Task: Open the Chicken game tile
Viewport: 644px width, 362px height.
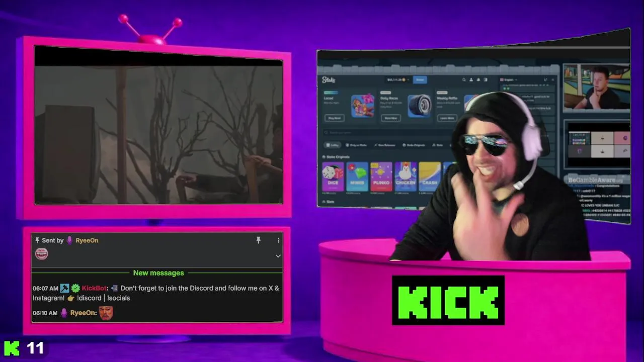Action: (x=406, y=176)
